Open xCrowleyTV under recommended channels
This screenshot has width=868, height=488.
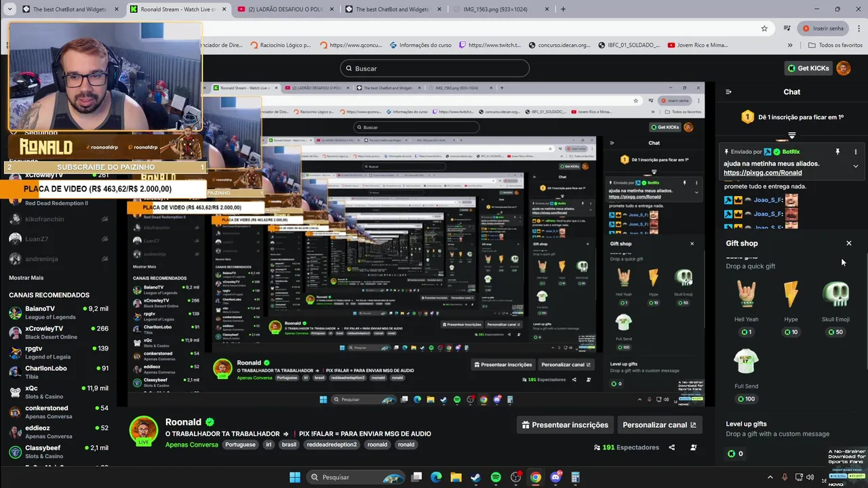coord(58,332)
